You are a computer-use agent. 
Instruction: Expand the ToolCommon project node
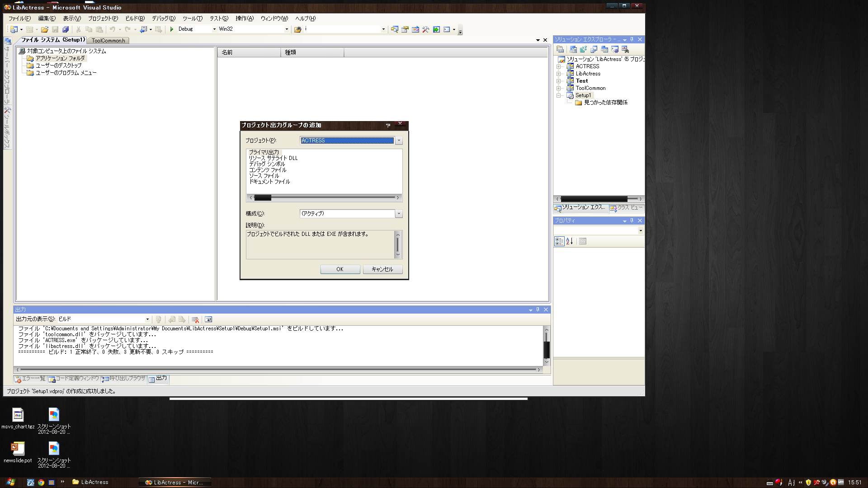pyautogui.click(x=559, y=88)
